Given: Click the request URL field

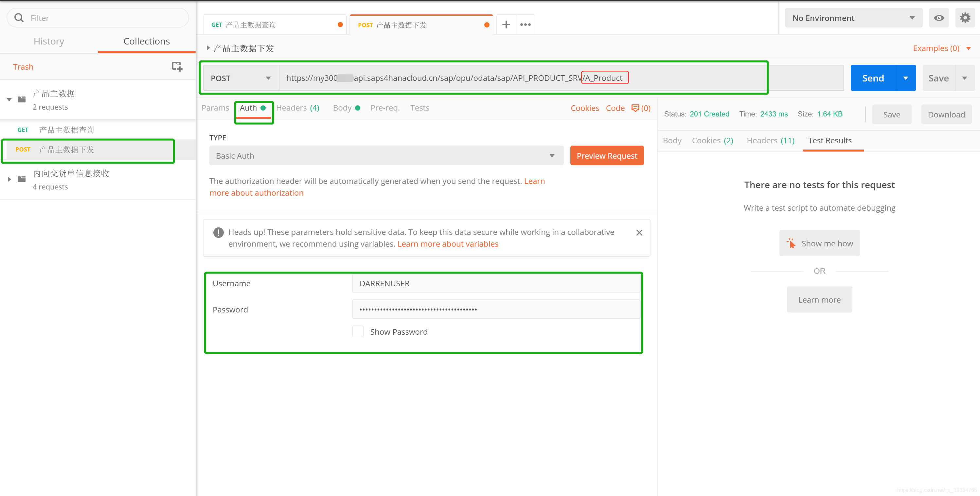Looking at the screenshot, I should coord(561,78).
